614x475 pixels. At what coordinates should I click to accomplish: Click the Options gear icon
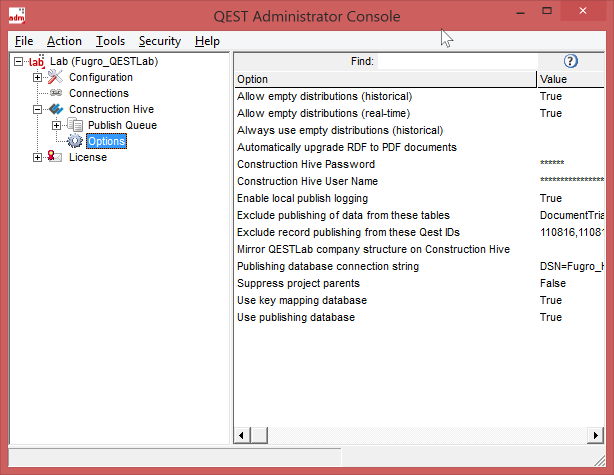point(75,142)
